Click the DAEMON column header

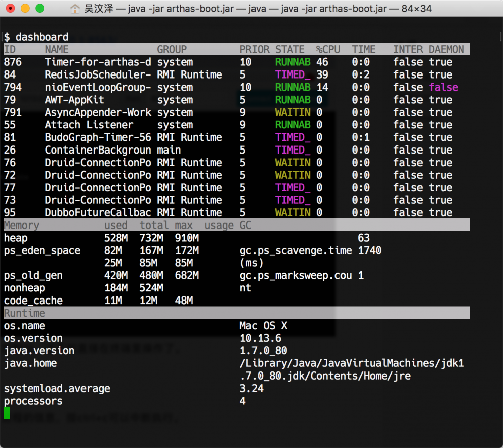(446, 49)
